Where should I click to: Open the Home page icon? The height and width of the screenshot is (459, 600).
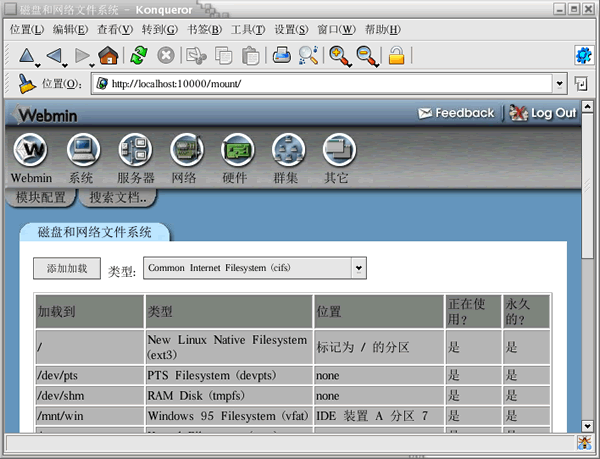(x=108, y=55)
